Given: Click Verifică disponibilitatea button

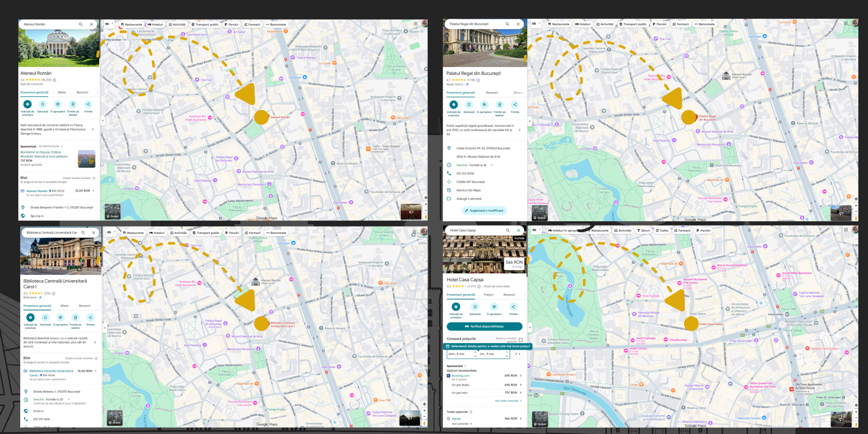Looking at the screenshot, I should click(484, 326).
